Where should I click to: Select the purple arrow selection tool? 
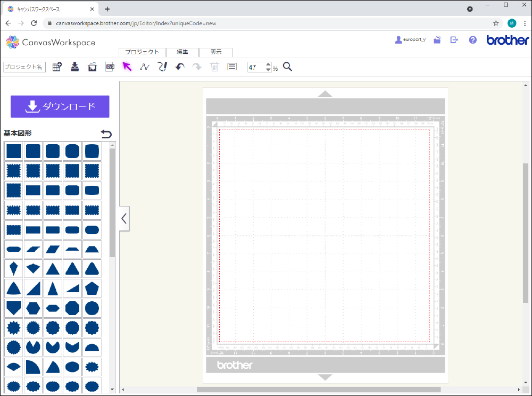pyautogui.click(x=127, y=67)
